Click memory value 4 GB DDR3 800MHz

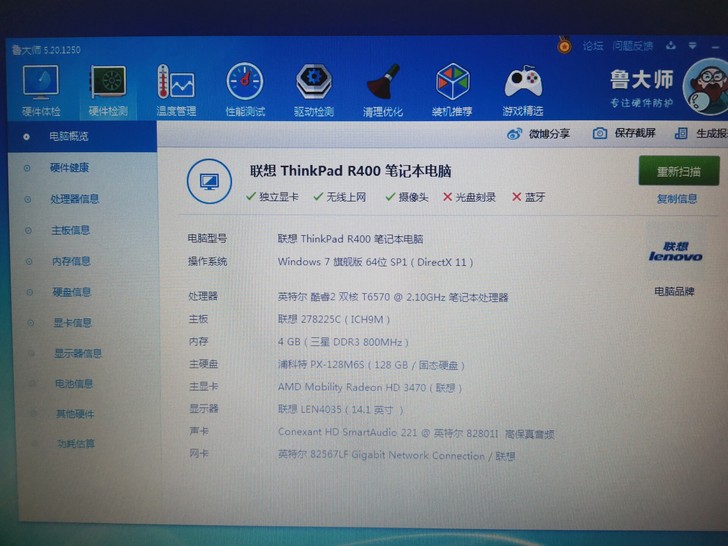[343, 342]
